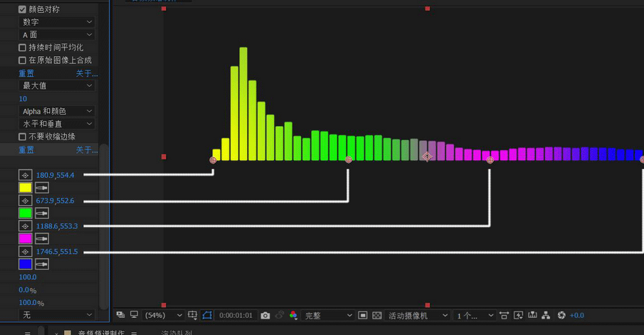Click the 重置 link above 最大值
Viewport: 644px width, 335px height.
click(x=26, y=73)
